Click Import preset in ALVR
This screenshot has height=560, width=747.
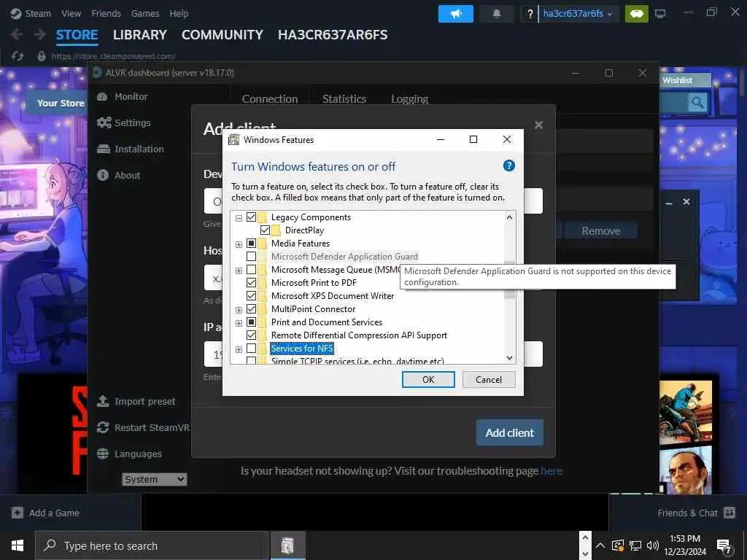pyautogui.click(x=136, y=402)
